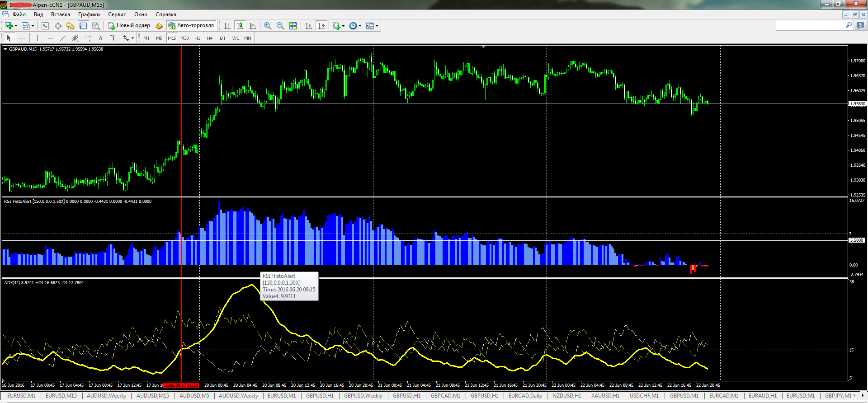Switch chart type to candlesticks
This screenshot has height=403, width=868.
pyautogui.click(x=240, y=26)
